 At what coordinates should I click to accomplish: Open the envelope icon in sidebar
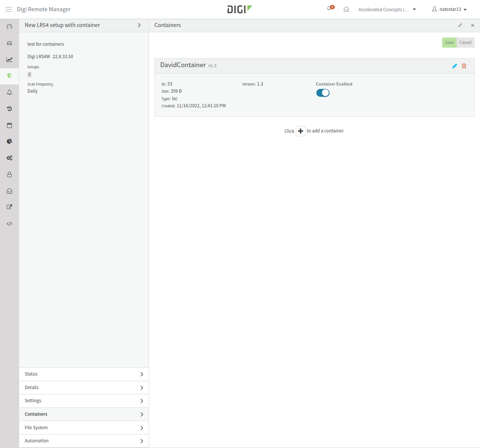(9, 191)
